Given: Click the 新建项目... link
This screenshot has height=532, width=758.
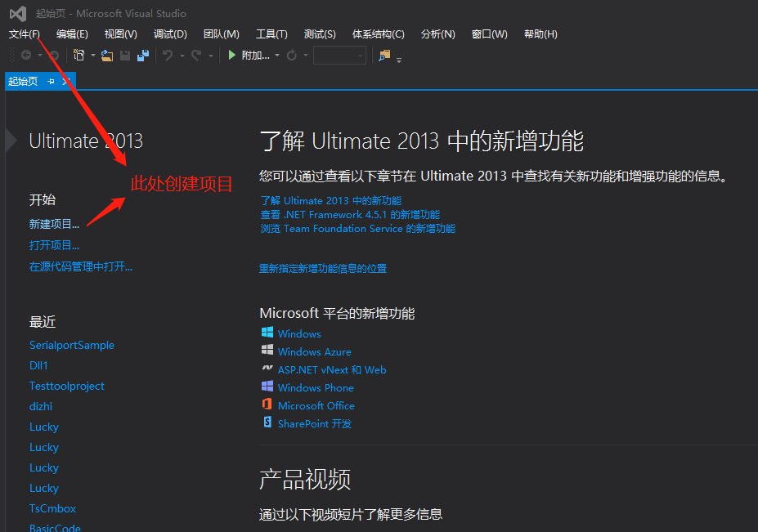Looking at the screenshot, I should tap(54, 224).
